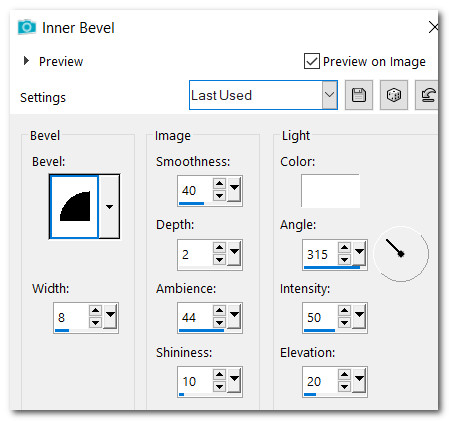Click the Intensity value field showing 50
This screenshot has width=449, height=421.
pos(321,317)
